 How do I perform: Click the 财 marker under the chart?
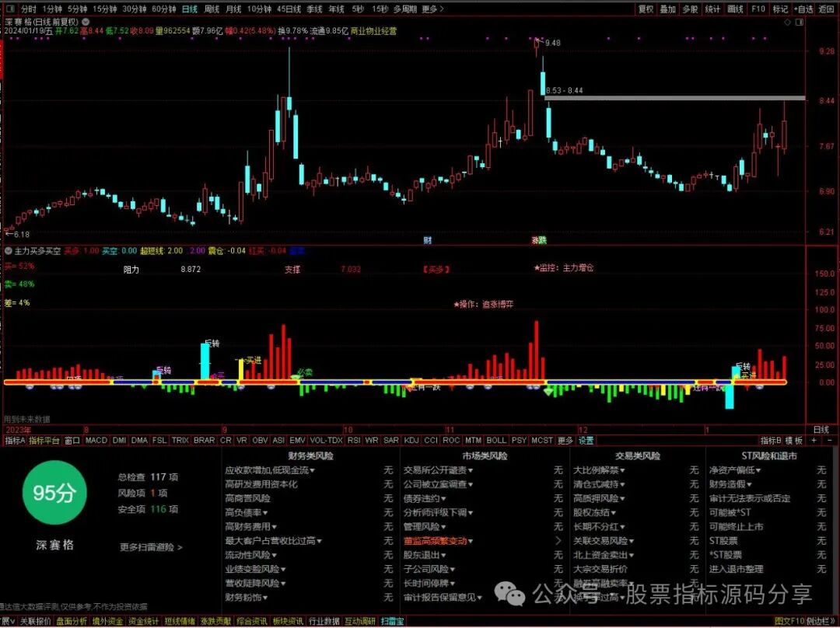click(428, 240)
